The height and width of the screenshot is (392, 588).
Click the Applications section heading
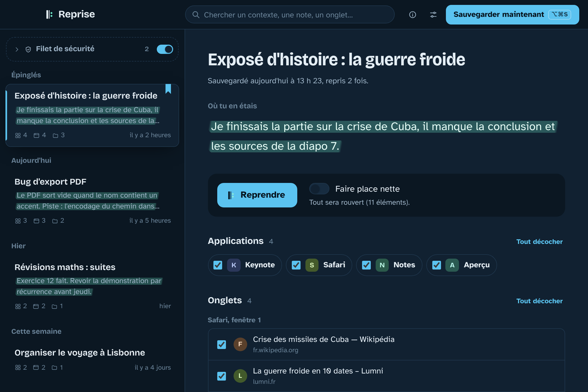click(x=236, y=241)
